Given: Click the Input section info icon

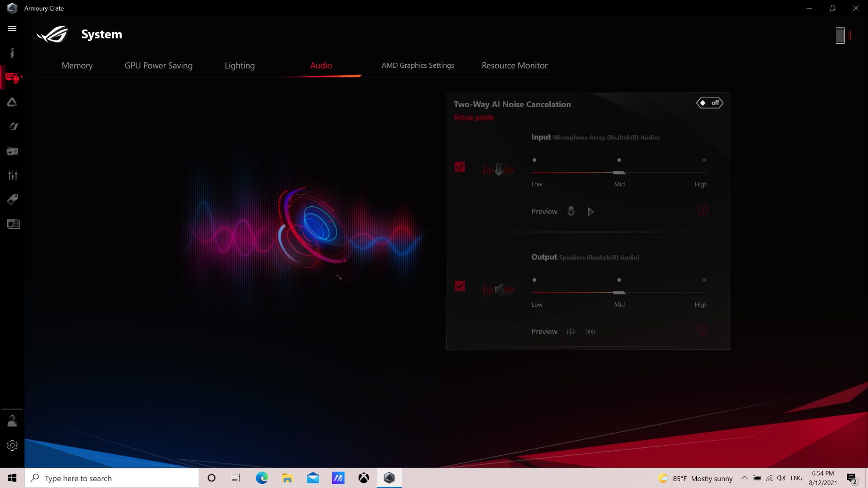Looking at the screenshot, I should [x=703, y=210].
